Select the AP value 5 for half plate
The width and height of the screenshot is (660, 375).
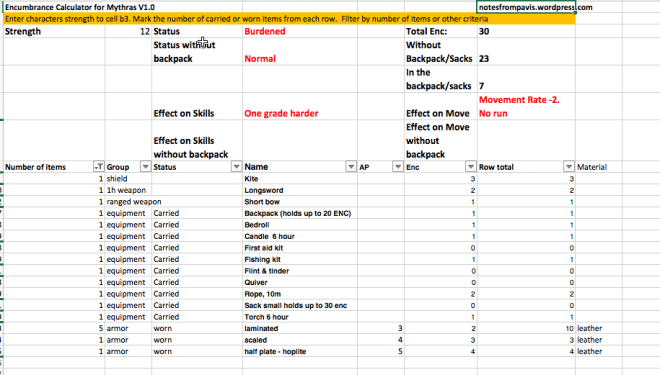[381, 351]
